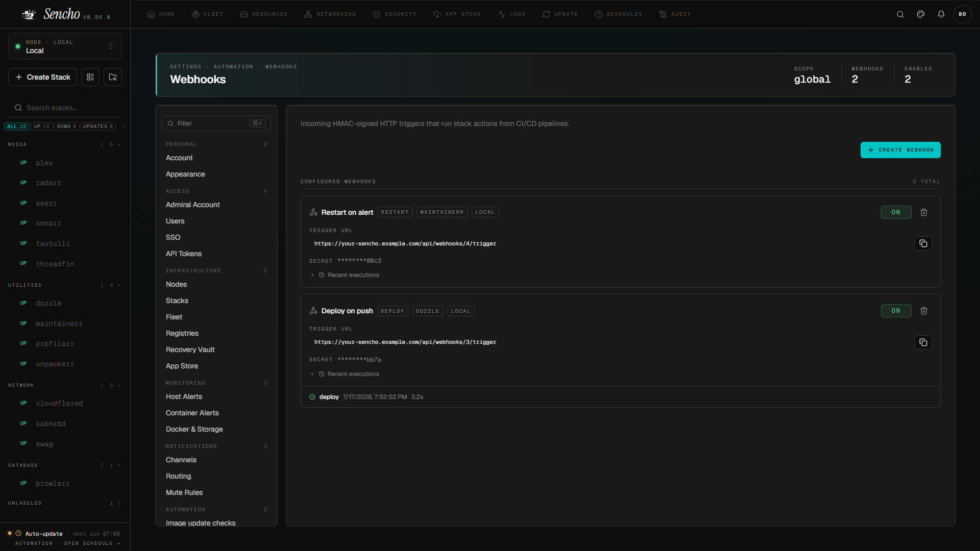
Task: Delete the Deploy on push webhook
Action: [x=924, y=311]
